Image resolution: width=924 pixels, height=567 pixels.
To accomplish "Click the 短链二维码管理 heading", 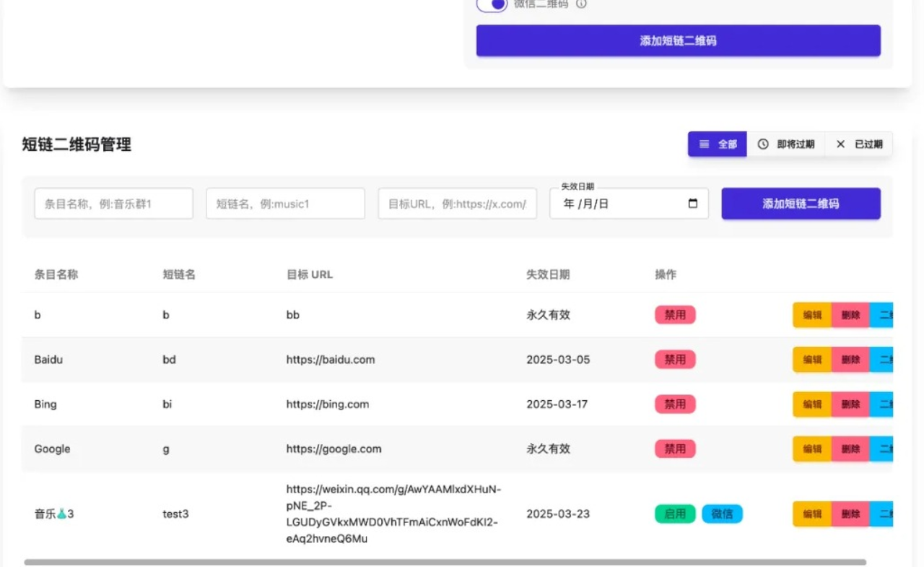I will click(x=77, y=144).
